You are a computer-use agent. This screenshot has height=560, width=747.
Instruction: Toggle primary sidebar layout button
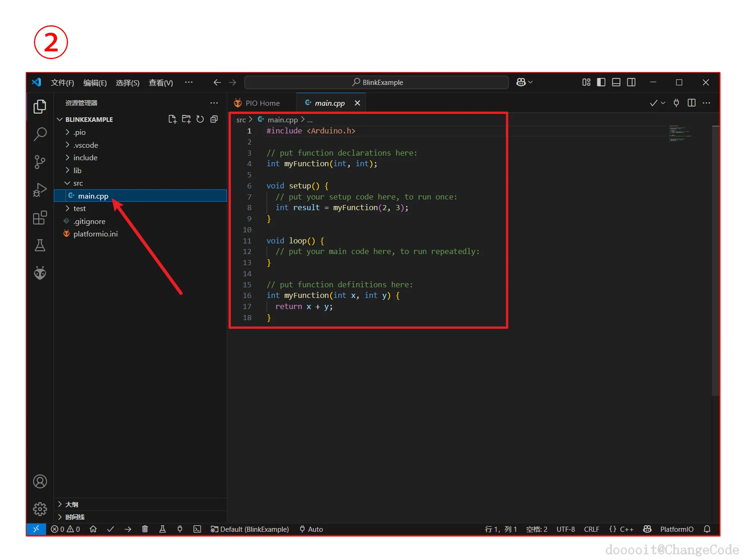click(601, 82)
